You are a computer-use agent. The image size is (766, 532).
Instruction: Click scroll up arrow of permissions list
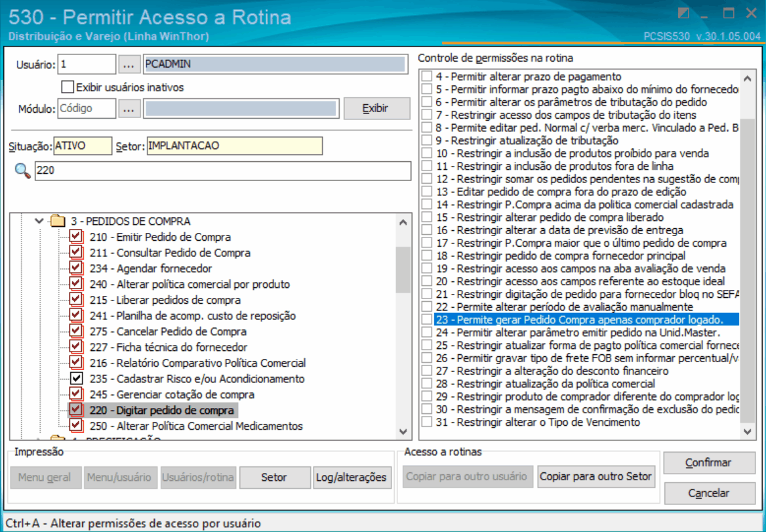point(748,78)
